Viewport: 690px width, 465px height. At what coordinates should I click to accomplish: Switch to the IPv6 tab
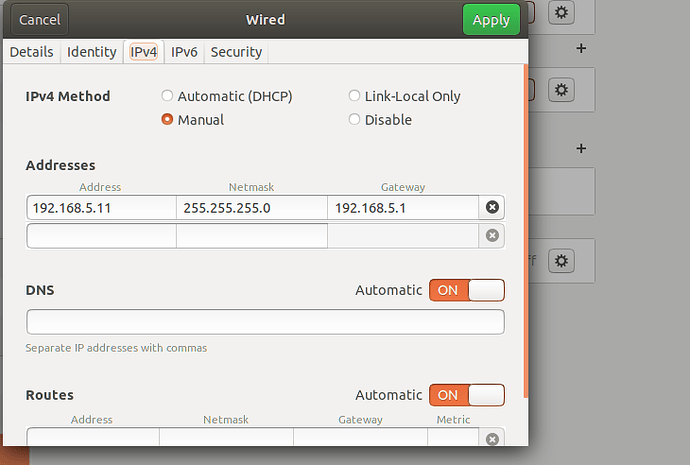[184, 52]
